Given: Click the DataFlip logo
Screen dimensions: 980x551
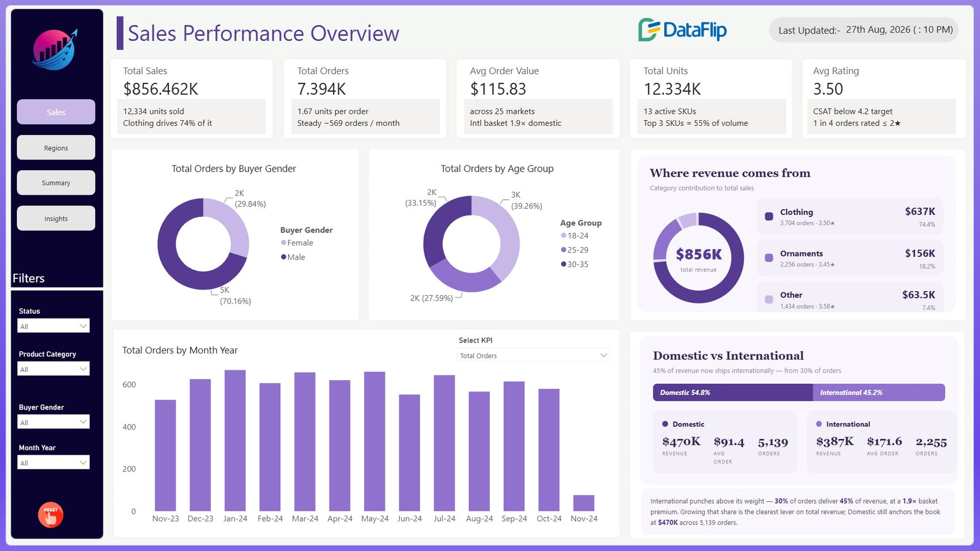Looking at the screenshot, I should click(x=682, y=30).
